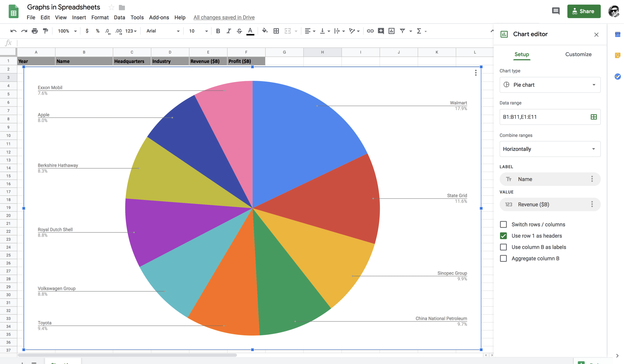Toggle the Switch rows/columns checkbox

[504, 224]
